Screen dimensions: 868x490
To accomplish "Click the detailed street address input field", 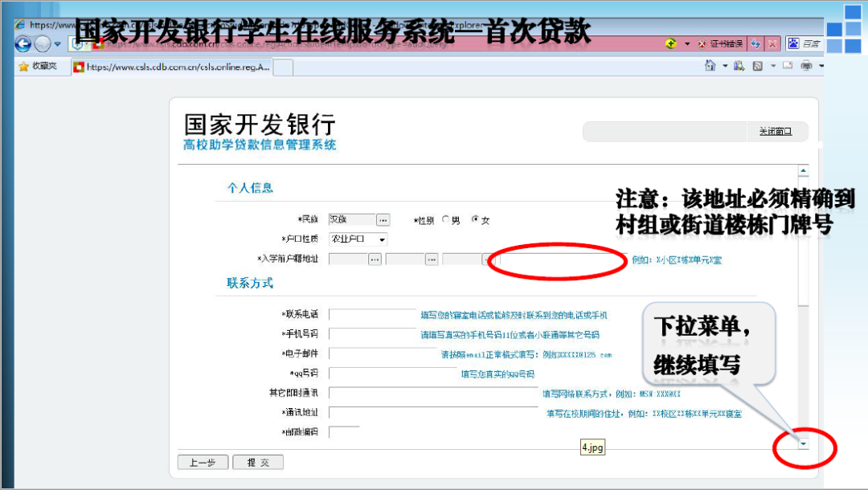I will (562, 259).
